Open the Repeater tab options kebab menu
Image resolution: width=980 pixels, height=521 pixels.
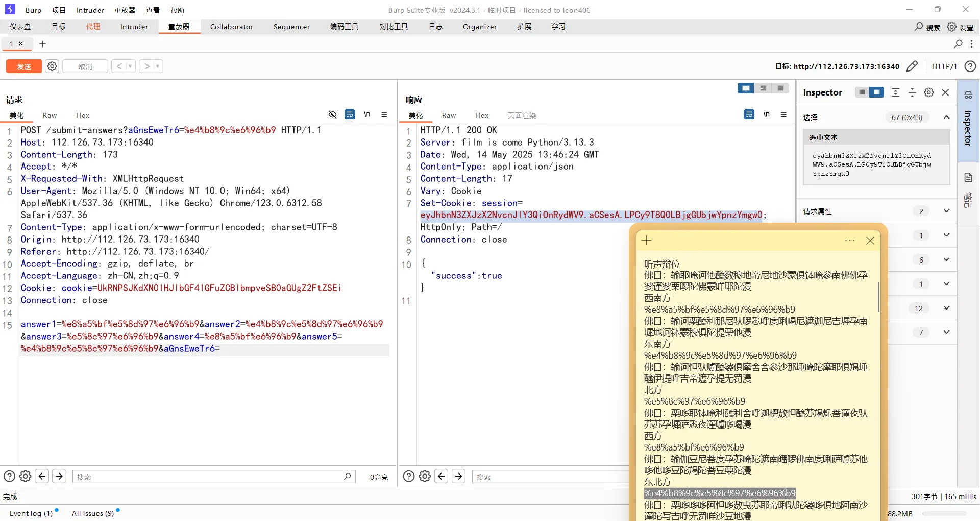click(971, 44)
